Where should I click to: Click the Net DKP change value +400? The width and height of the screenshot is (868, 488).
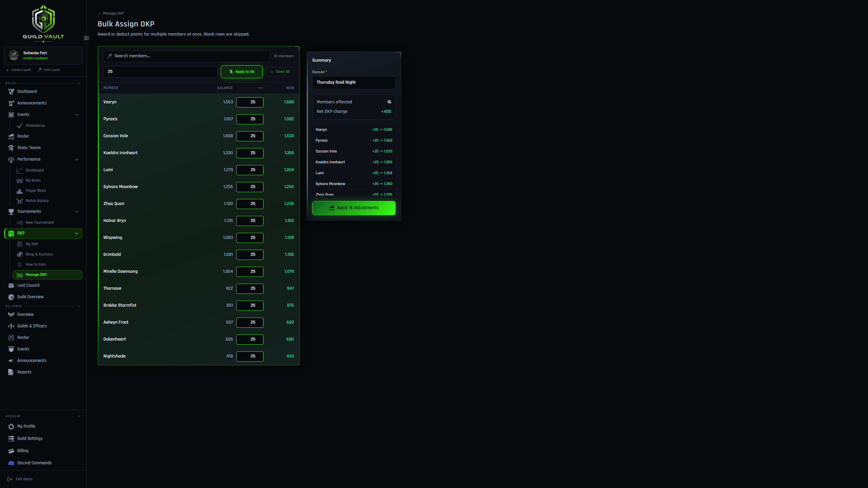click(386, 111)
